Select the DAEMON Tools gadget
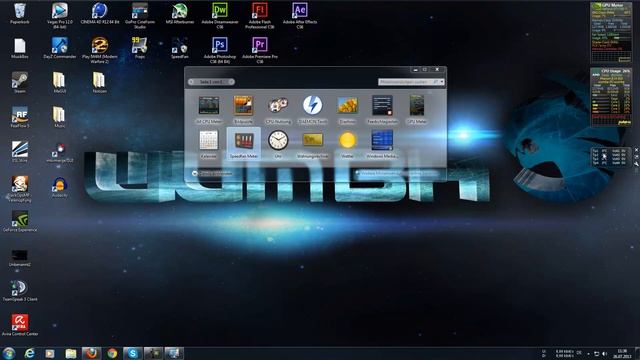This screenshot has width=640, height=360. click(313, 109)
